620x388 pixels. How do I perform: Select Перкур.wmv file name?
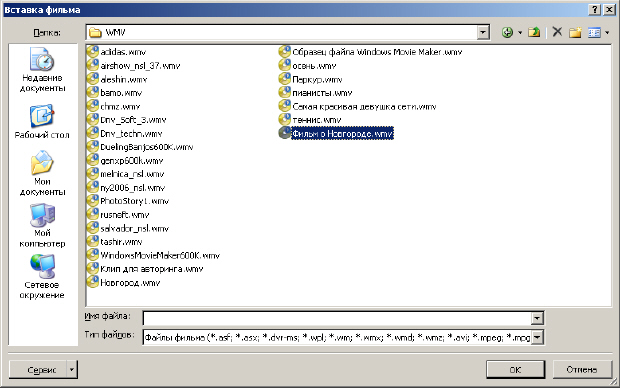pos(317,79)
